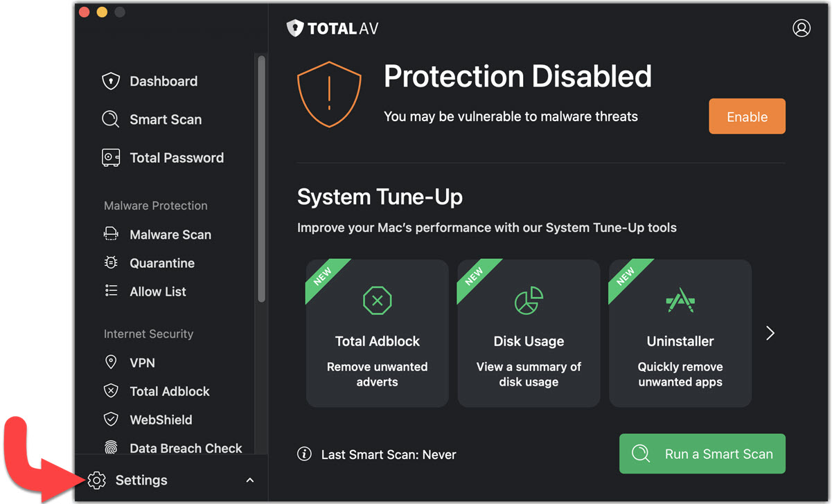Click the WebShield checkmark shield icon
The height and width of the screenshot is (504, 832).
pyautogui.click(x=111, y=420)
